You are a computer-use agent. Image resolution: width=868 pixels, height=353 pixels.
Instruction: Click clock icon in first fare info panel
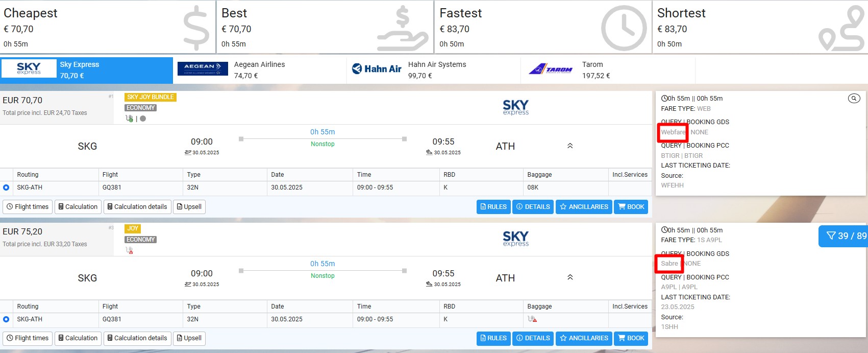[664, 99]
